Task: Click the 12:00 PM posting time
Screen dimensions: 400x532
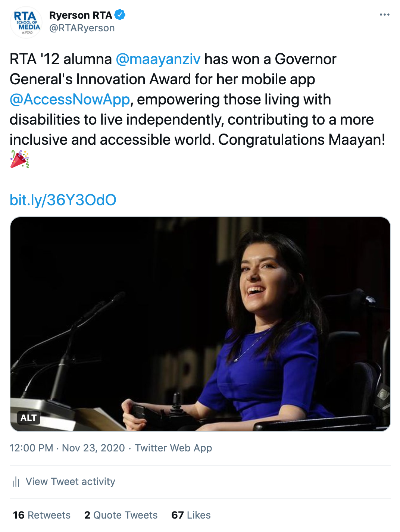Action: point(31,448)
